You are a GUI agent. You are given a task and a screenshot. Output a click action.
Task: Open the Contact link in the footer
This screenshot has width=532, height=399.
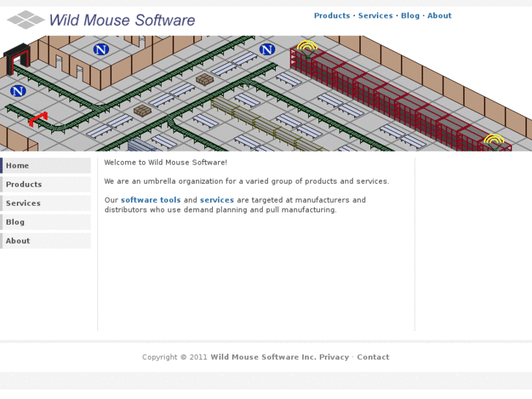(x=373, y=357)
